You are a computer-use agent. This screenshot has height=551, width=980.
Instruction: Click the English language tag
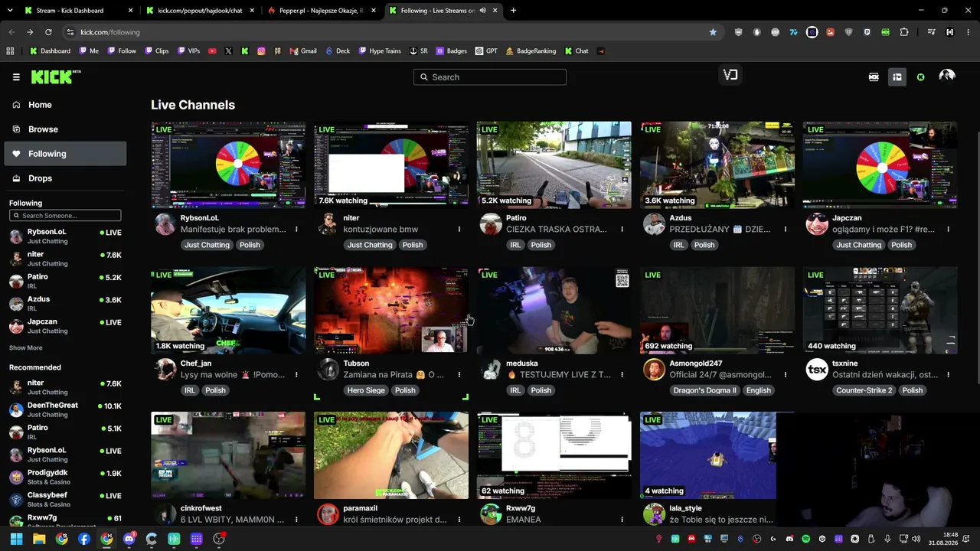tap(759, 390)
